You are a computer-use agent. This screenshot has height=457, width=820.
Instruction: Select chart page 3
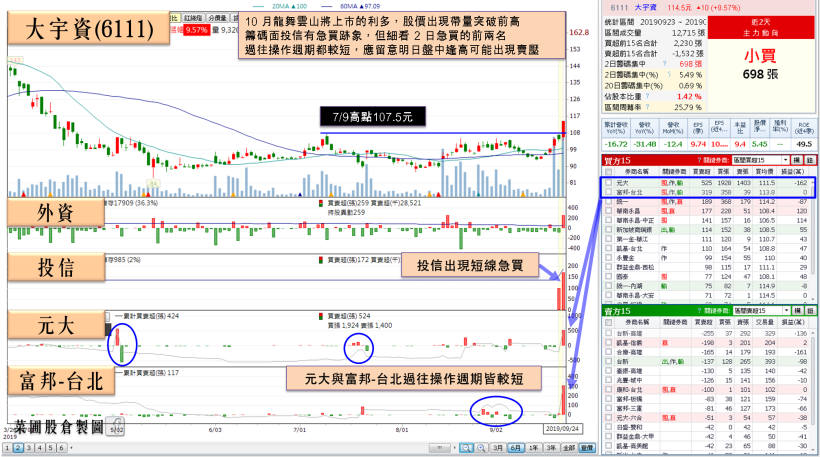(29, 448)
